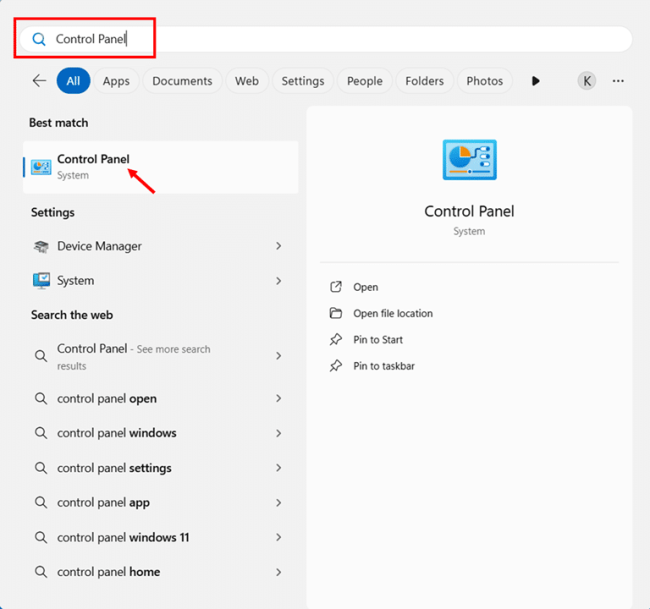The image size is (650, 609).
Task: Switch to the People filter tab
Action: 364,80
